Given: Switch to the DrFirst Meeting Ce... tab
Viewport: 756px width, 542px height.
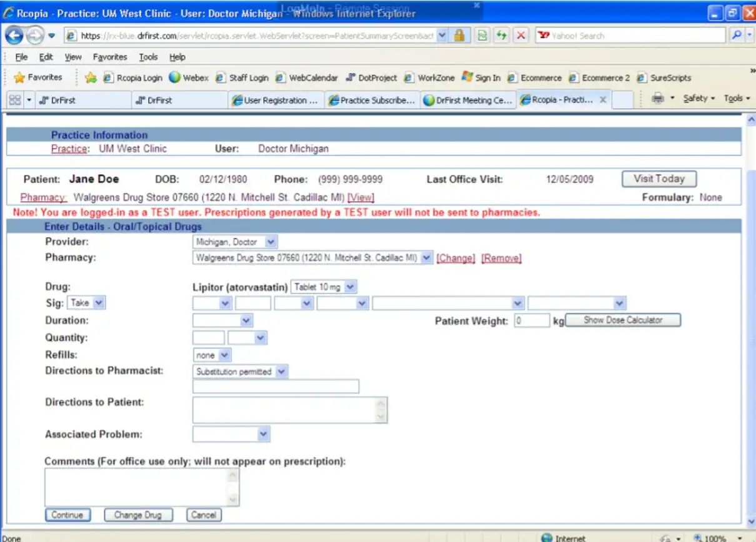Looking at the screenshot, I should tap(467, 99).
